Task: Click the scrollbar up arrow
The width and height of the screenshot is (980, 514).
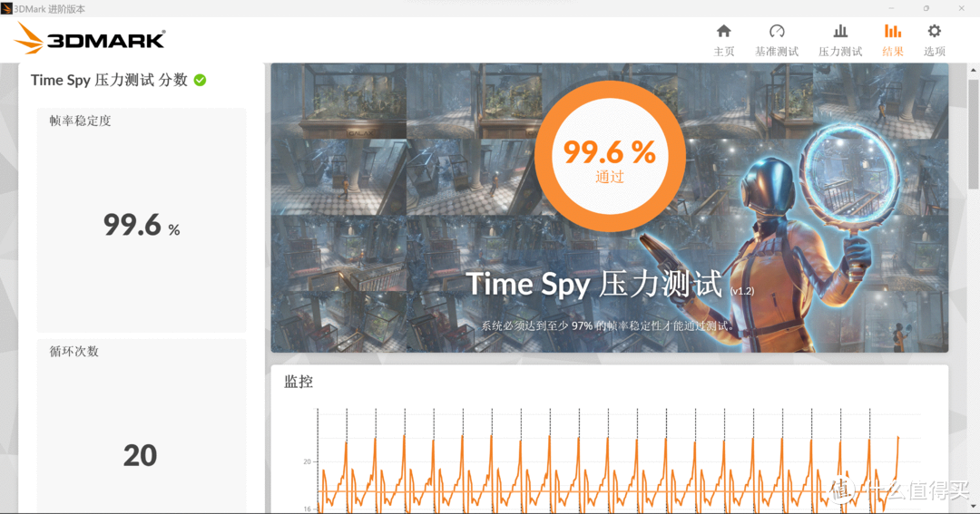Action: click(x=973, y=70)
